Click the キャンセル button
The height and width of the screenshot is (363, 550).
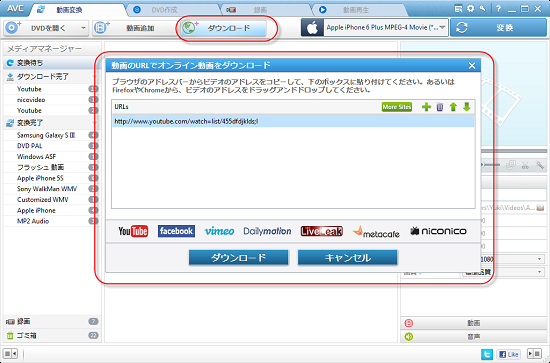(x=348, y=258)
